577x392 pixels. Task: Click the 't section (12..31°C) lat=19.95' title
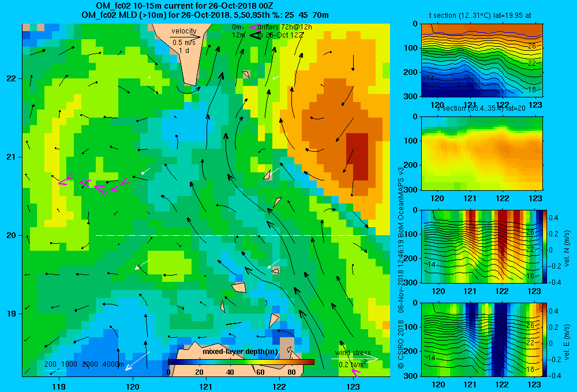coord(480,16)
